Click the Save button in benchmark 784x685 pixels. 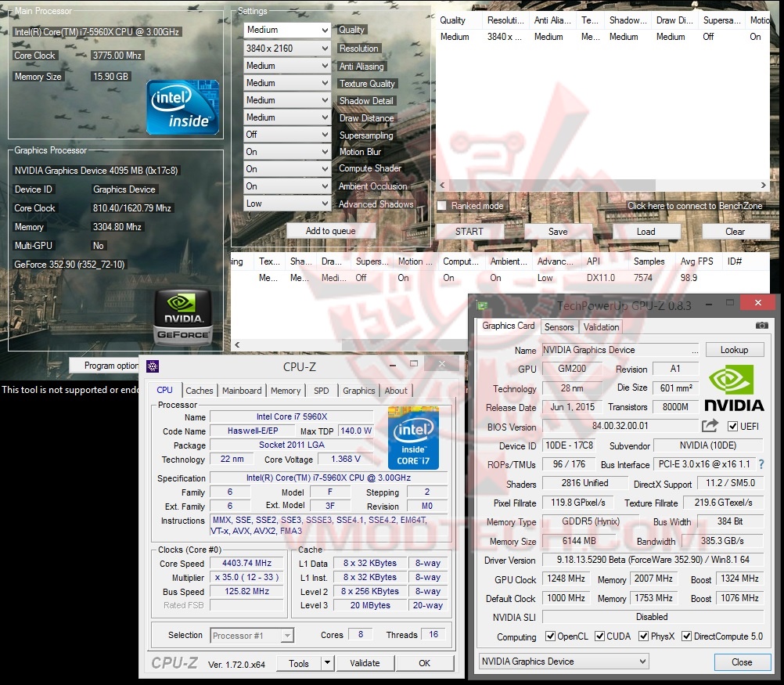558,232
